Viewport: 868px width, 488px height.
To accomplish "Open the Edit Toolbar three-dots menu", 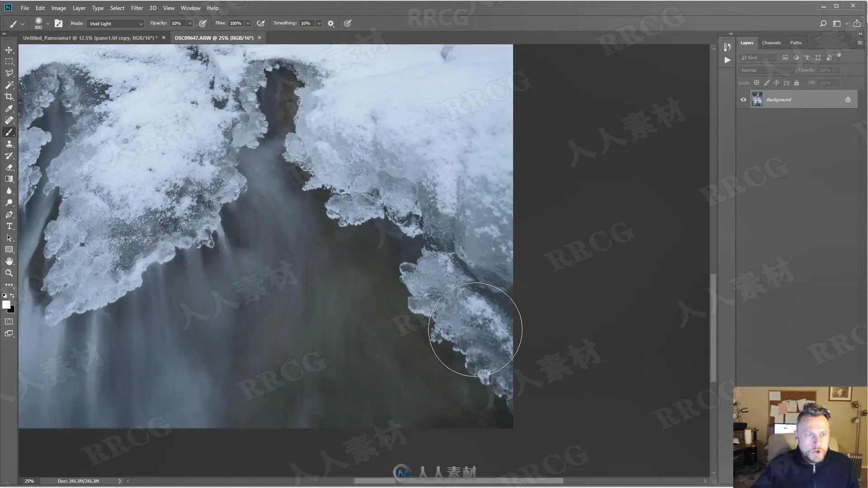I will click(9, 285).
